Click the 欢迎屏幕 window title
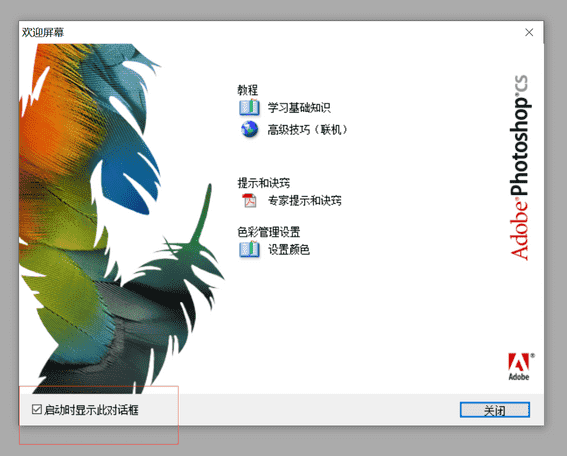The height and width of the screenshot is (456, 567). point(43,33)
